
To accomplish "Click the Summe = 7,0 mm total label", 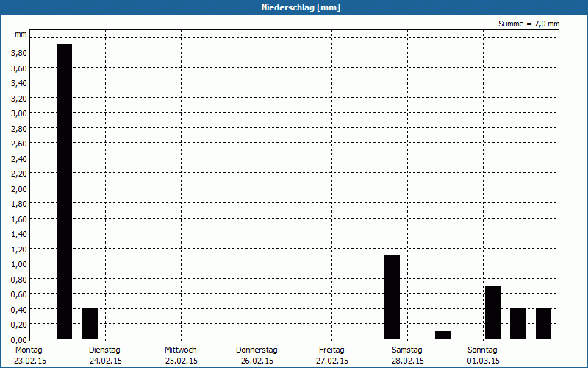I will pyautogui.click(x=528, y=24).
